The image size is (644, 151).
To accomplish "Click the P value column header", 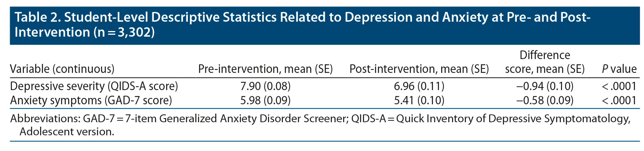I will coord(619,69).
